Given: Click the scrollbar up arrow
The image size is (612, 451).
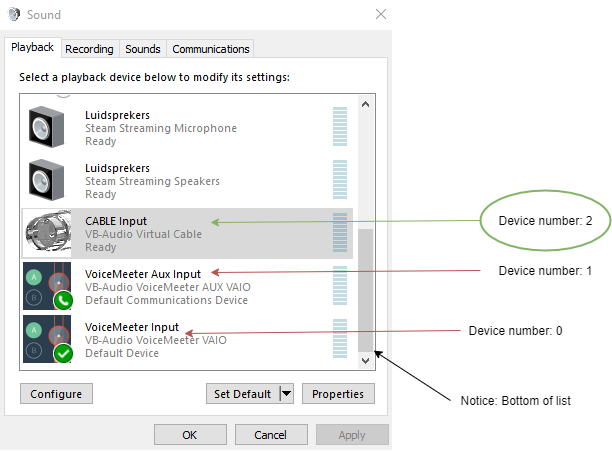Looking at the screenshot, I should pos(365,104).
